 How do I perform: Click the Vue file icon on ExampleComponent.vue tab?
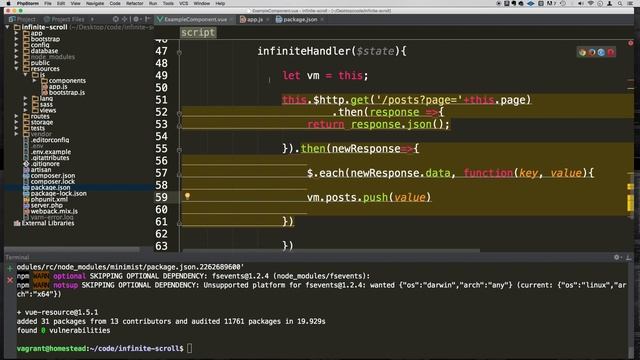click(160, 19)
